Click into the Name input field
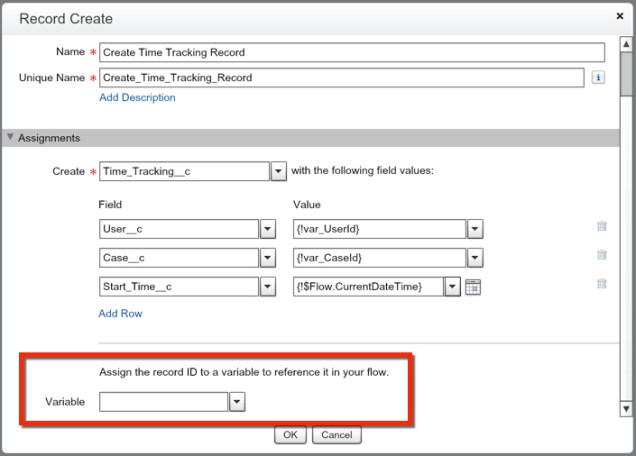 coord(352,52)
